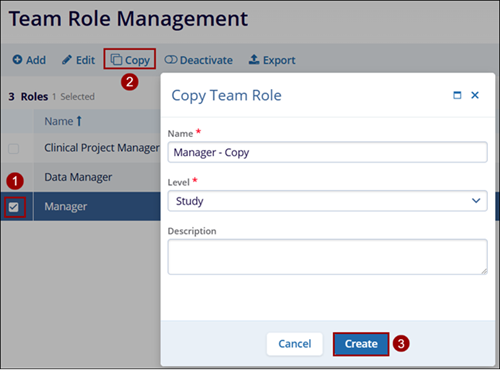Check the Clinical Project Manager checkbox
This screenshot has width=500, height=370.
tap(14, 148)
